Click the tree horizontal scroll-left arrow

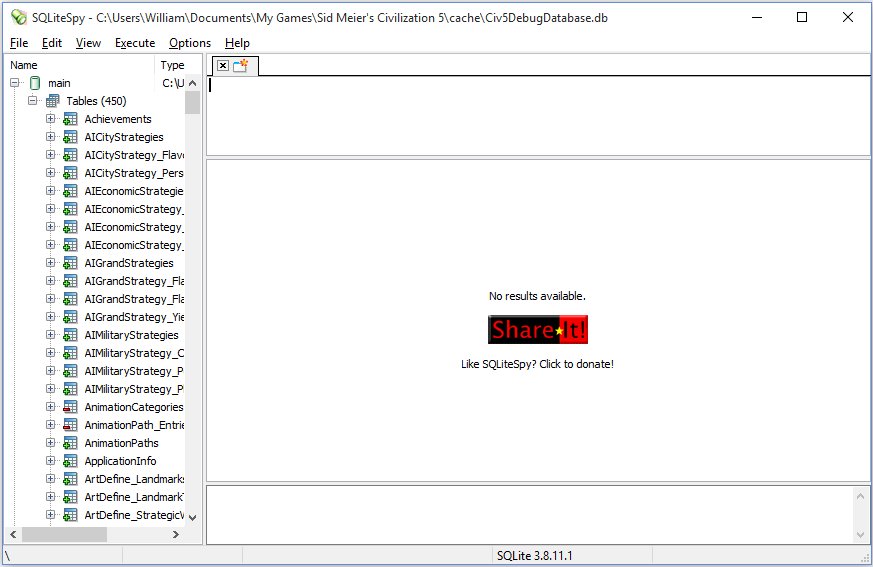tap(13, 535)
